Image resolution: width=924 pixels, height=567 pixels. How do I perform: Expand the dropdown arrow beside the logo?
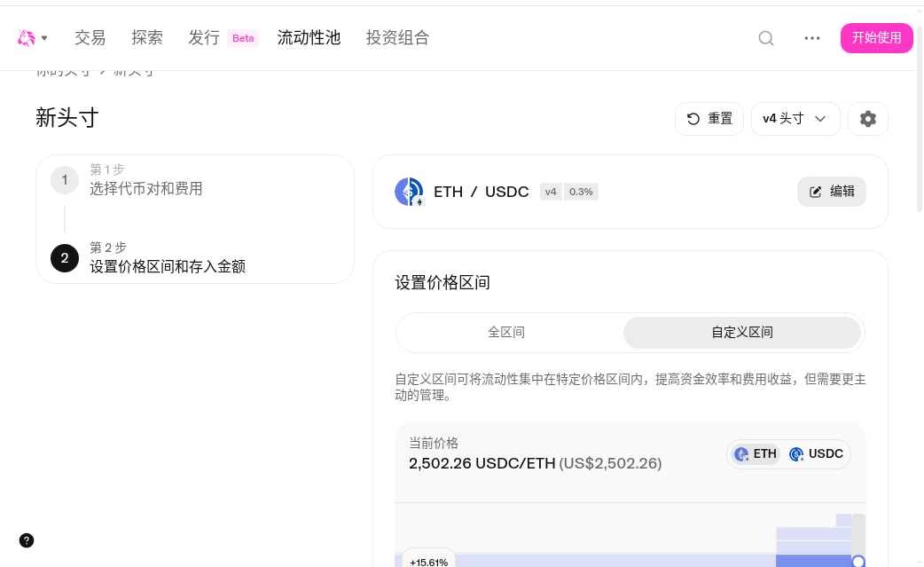click(45, 38)
